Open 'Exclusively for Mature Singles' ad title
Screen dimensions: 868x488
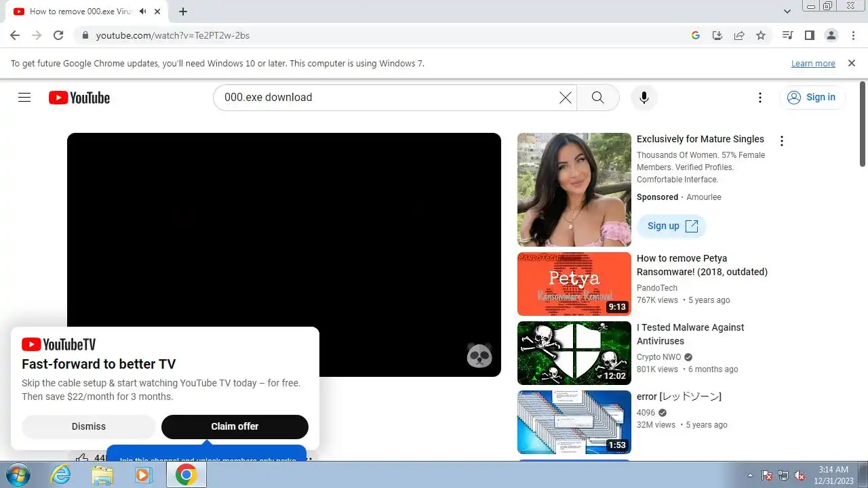(x=701, y=139)
